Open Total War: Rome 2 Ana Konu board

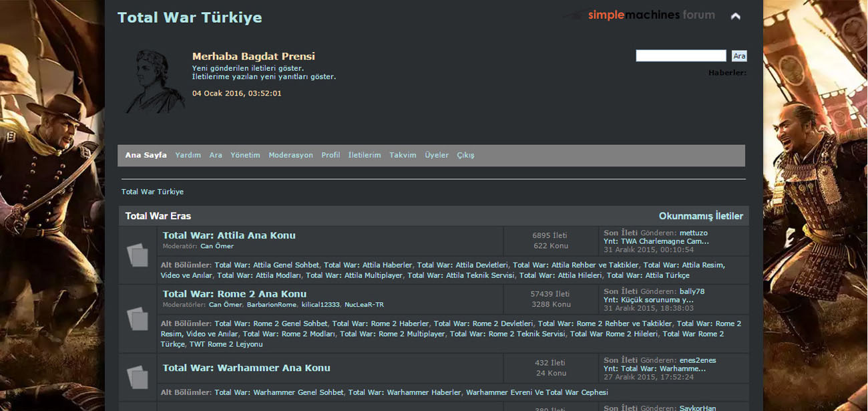(234, 293)
